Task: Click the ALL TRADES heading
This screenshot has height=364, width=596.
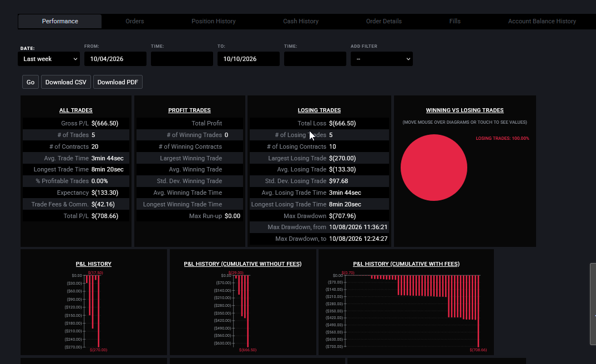Action: pos(75,110)
